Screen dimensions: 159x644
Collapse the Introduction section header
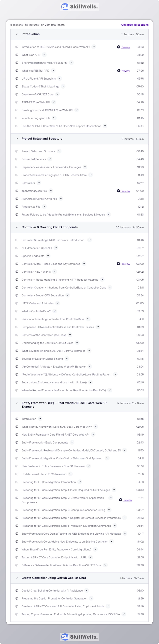coord(79,34)
